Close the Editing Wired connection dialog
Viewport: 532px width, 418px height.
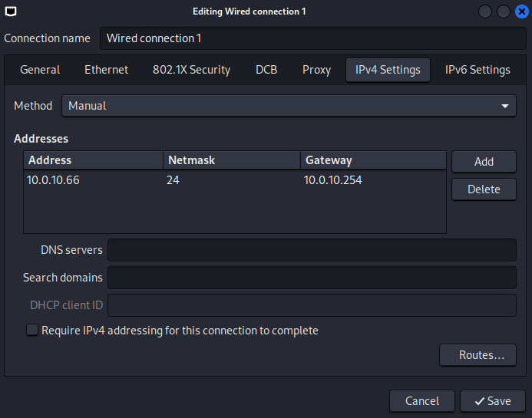tap(521, 12)
